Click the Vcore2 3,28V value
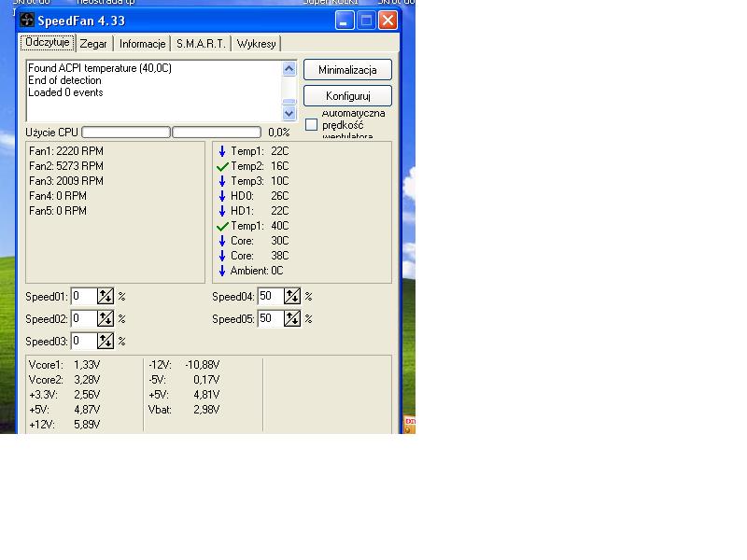This screenshot has width=747, height=560. 87,380
